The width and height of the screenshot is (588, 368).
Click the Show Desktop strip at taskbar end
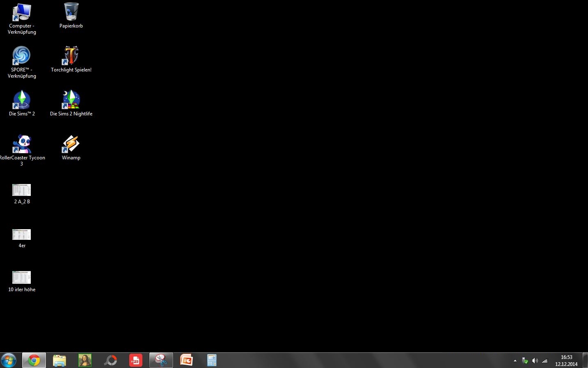click(585, 361)
